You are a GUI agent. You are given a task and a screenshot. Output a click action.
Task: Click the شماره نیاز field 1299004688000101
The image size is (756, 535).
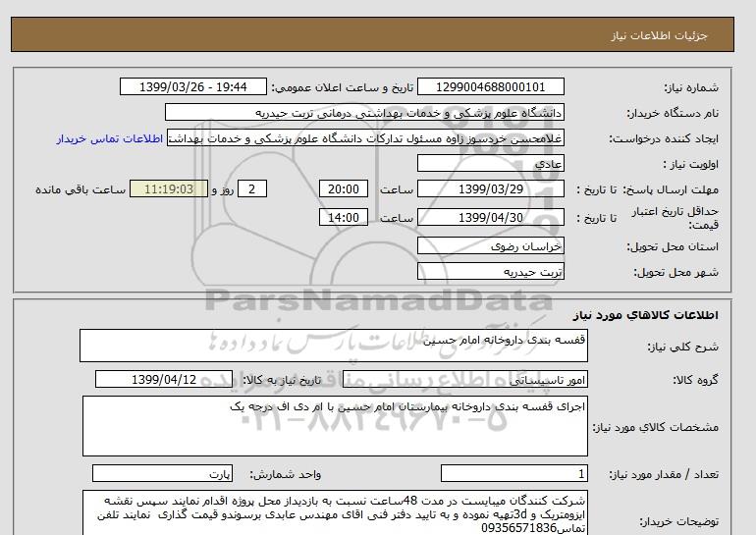(x=490, y=86)
